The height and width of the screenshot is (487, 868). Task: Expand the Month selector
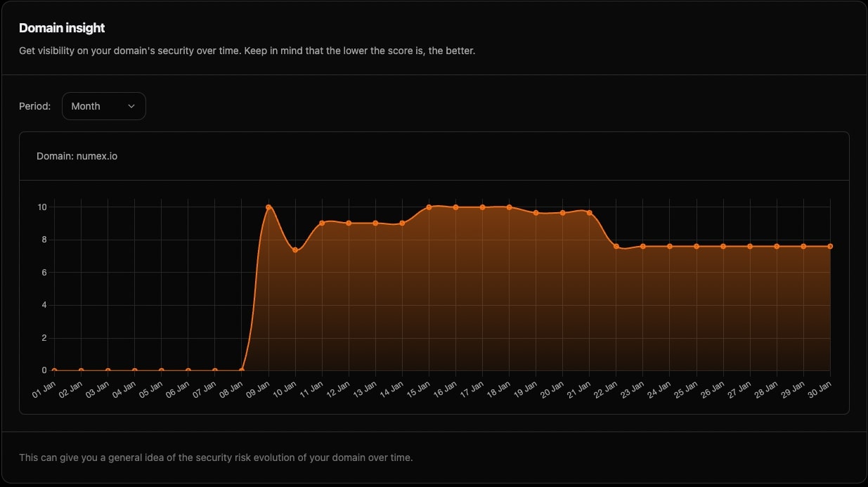103,105
